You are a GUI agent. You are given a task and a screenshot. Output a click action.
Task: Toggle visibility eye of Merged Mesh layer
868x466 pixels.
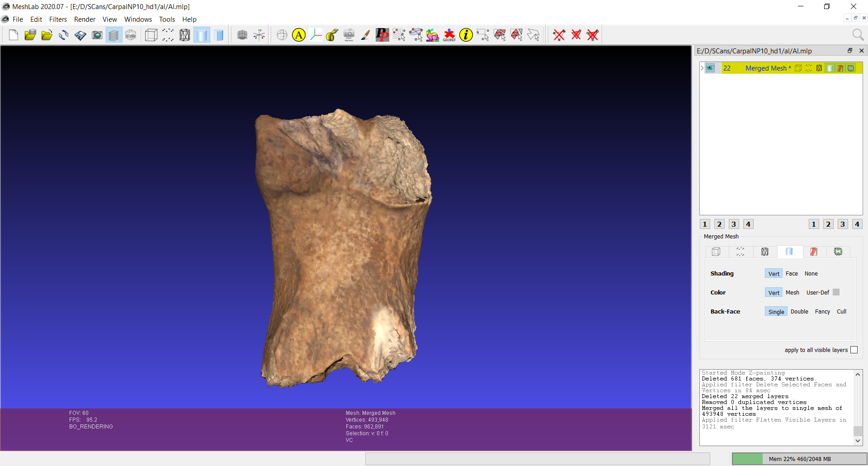710,68
